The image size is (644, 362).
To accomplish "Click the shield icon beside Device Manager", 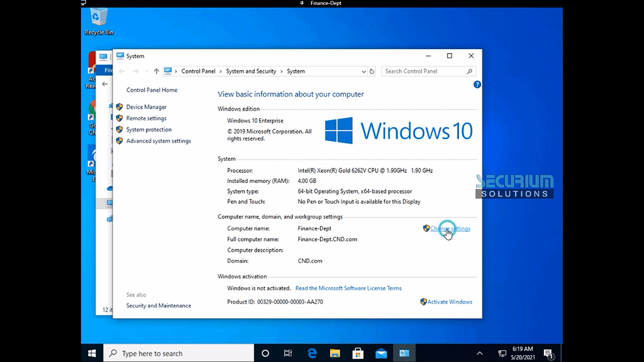I will pyautogui.click(x=119, y=107).
